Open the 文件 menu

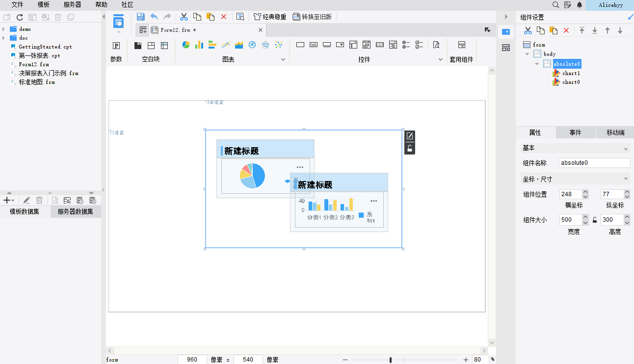(x=17, y=4)
